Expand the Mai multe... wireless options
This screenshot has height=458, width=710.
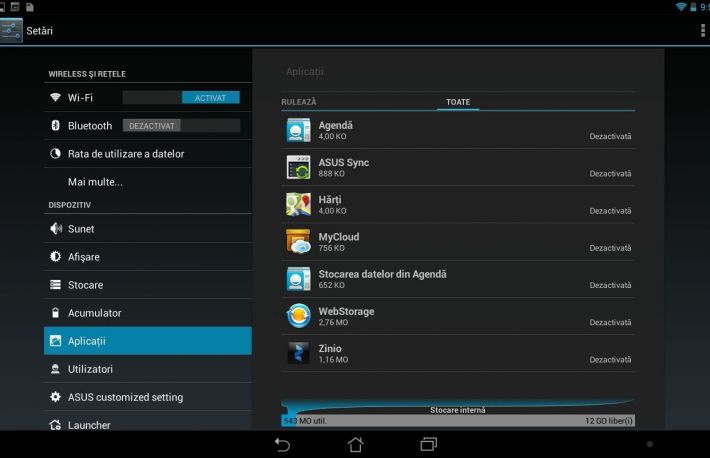click(95, 182)
